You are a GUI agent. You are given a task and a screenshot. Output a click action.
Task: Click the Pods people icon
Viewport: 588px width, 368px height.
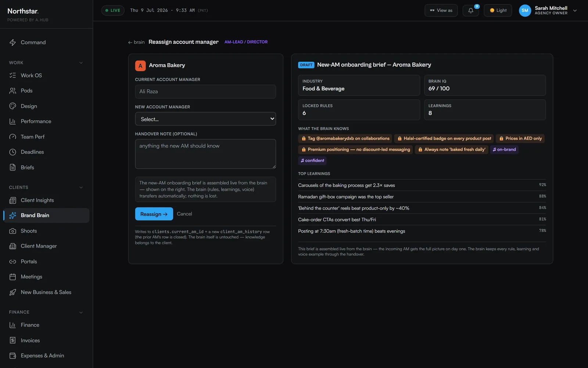point(12,91)
